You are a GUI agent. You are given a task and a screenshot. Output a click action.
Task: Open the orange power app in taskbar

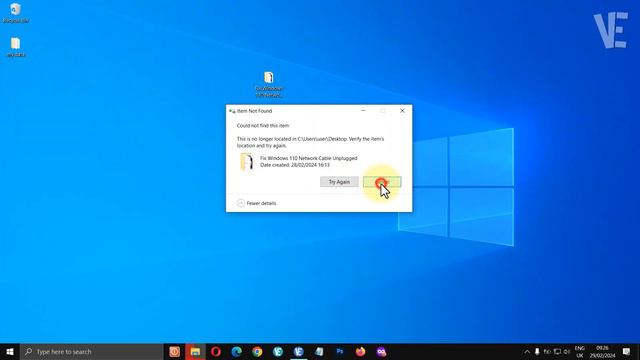174,352
